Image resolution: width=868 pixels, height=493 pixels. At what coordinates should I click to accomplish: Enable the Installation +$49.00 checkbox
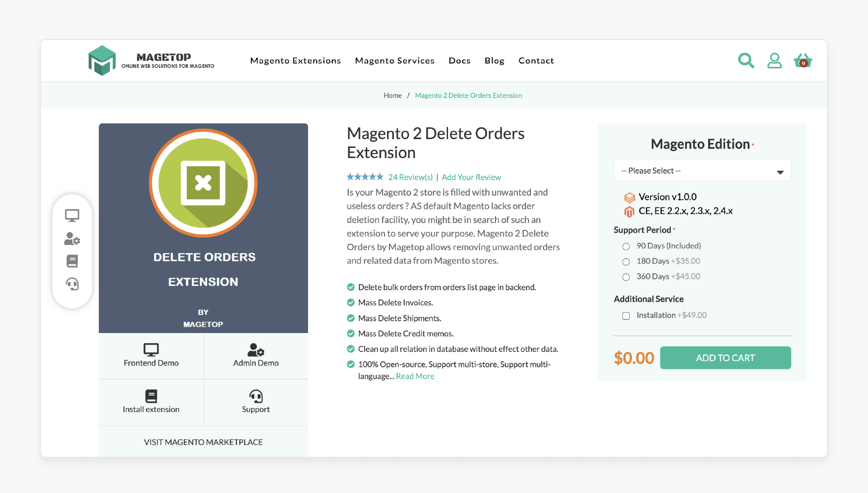coord(626,316)
